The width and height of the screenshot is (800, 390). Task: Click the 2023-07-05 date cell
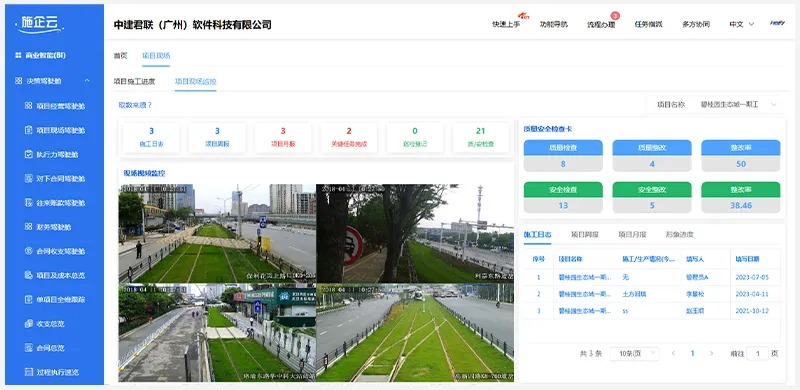pyautogui.click(x=752, y=278)
